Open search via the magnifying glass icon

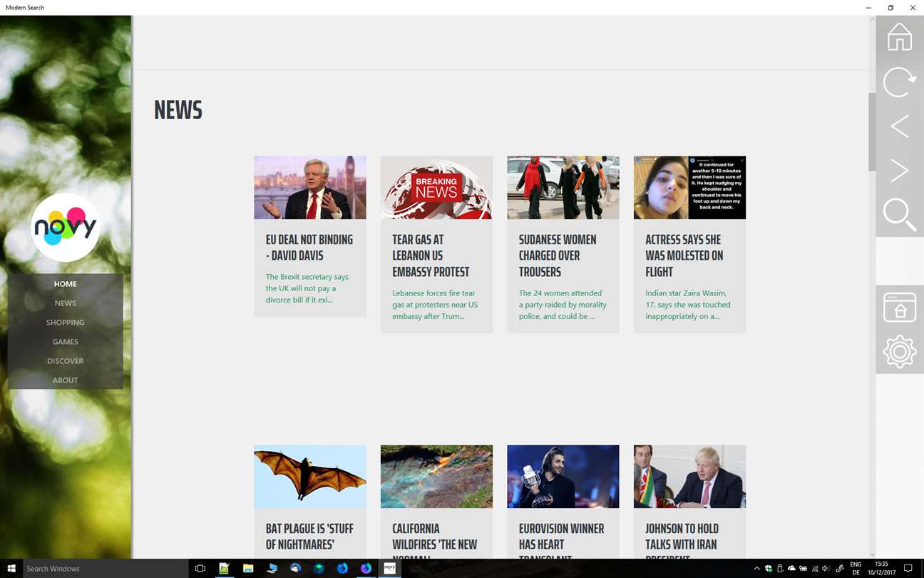[900, 215]
